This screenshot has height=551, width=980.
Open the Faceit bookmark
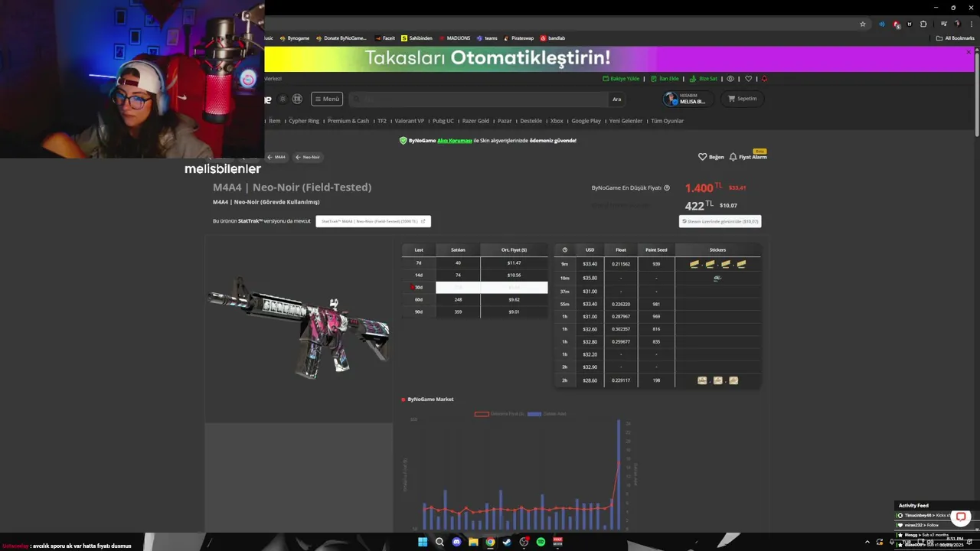pos(386,38)
